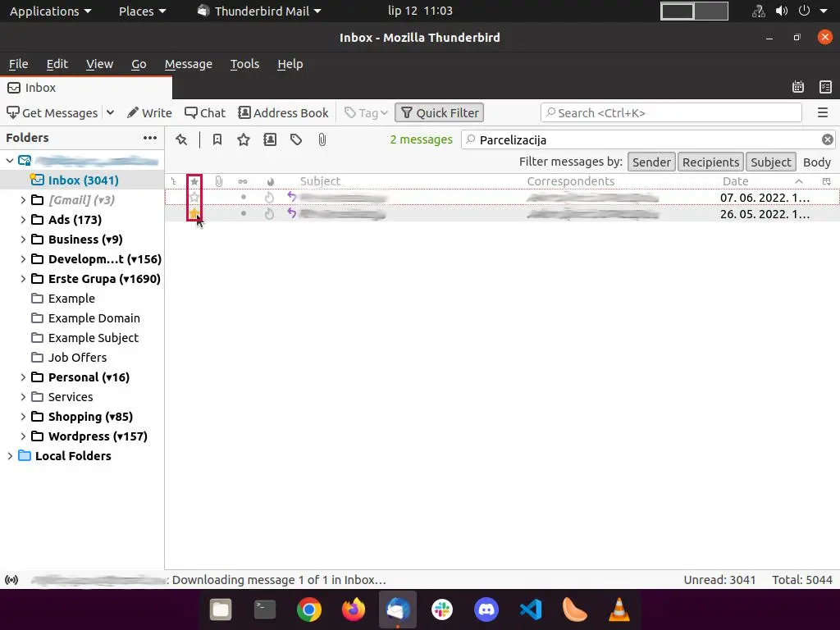Open Edit menu

(57, 64)
